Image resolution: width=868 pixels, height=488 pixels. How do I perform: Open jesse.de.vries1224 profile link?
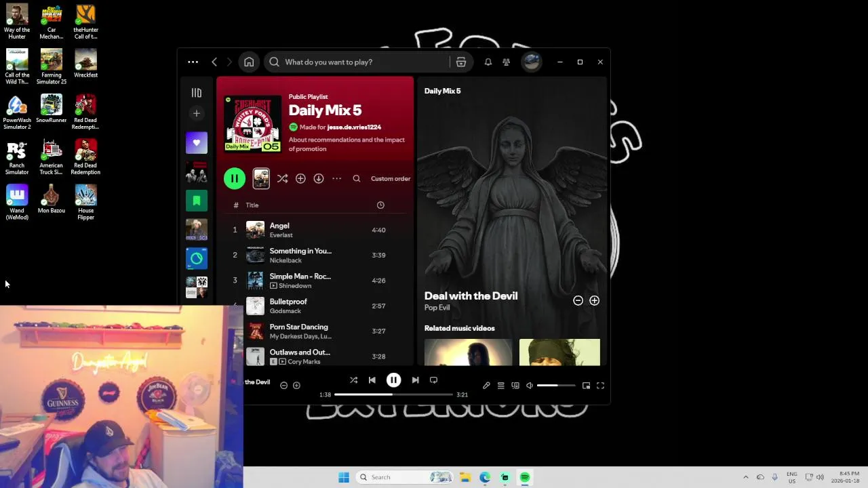(354, 127)
